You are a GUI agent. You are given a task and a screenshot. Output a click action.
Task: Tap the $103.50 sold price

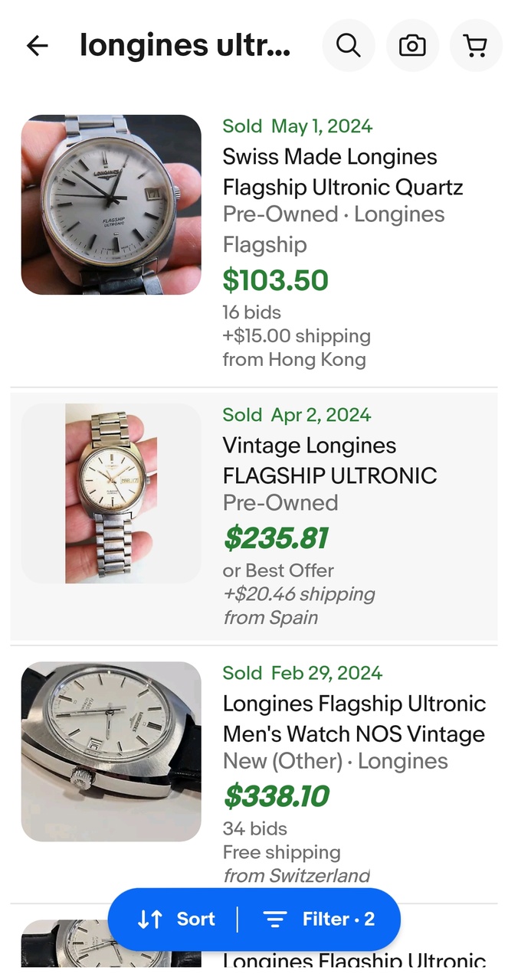275,280
